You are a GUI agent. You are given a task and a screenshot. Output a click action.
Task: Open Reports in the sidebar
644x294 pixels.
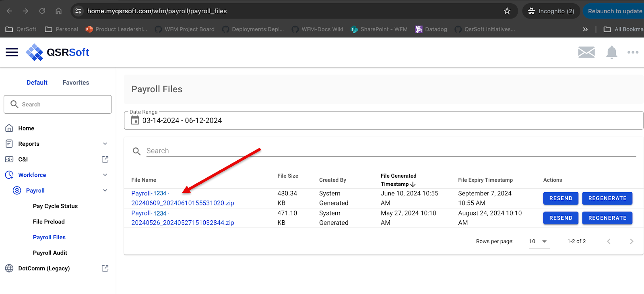pos(29,144)
